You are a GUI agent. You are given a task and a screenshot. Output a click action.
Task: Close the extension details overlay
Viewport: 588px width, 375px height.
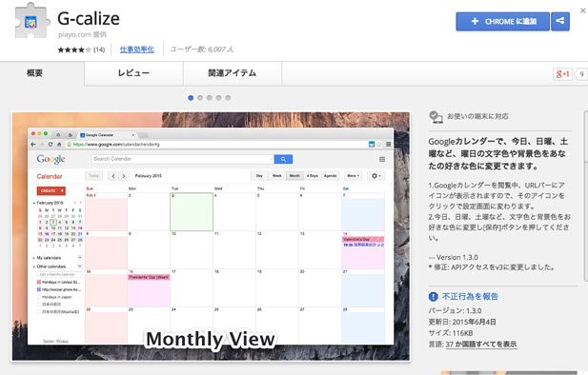click(x=582, y=10)
